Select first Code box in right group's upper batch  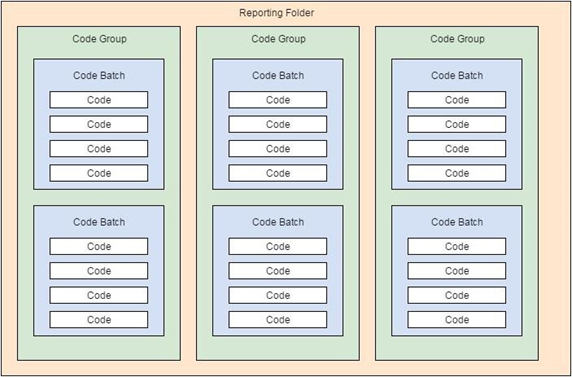tap(457, 100)
